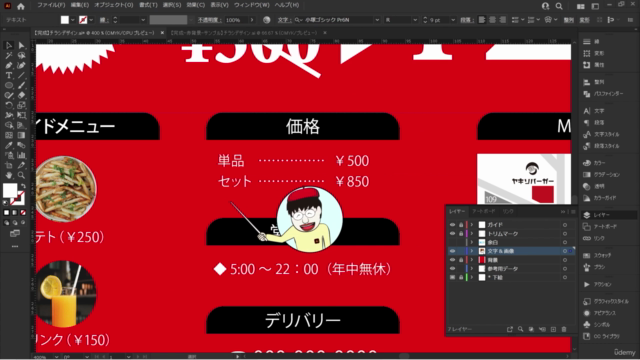Click the create new layer icon
Image resolution: width=640 pixels, height=360 pixels.
(553, 329)
